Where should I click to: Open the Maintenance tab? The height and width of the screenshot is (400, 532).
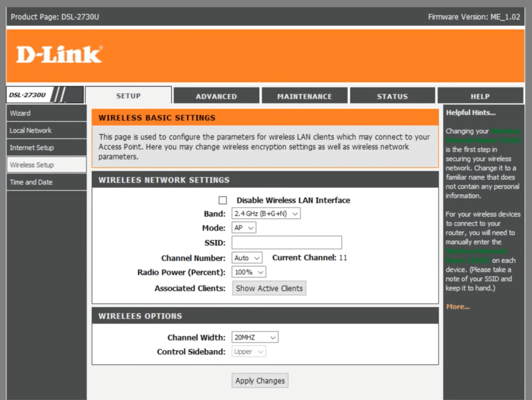(x=304, y=96)
